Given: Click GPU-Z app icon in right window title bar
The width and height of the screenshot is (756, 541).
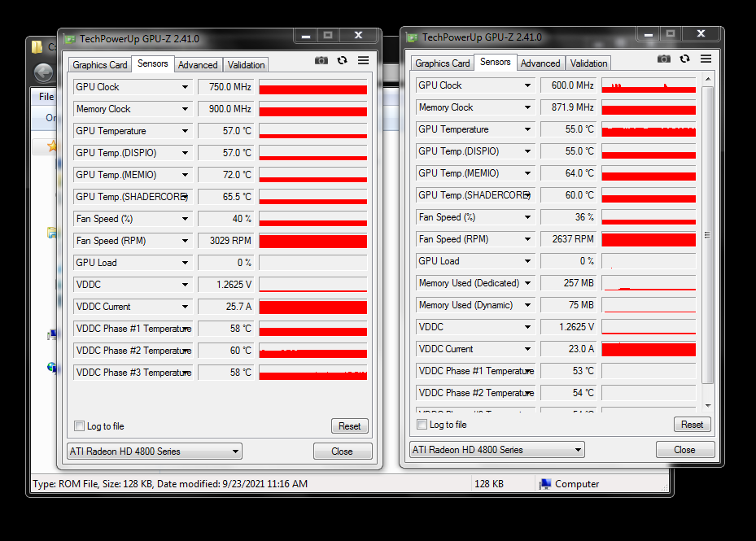Looking at the screenshot, I should (x=413, y=37).
